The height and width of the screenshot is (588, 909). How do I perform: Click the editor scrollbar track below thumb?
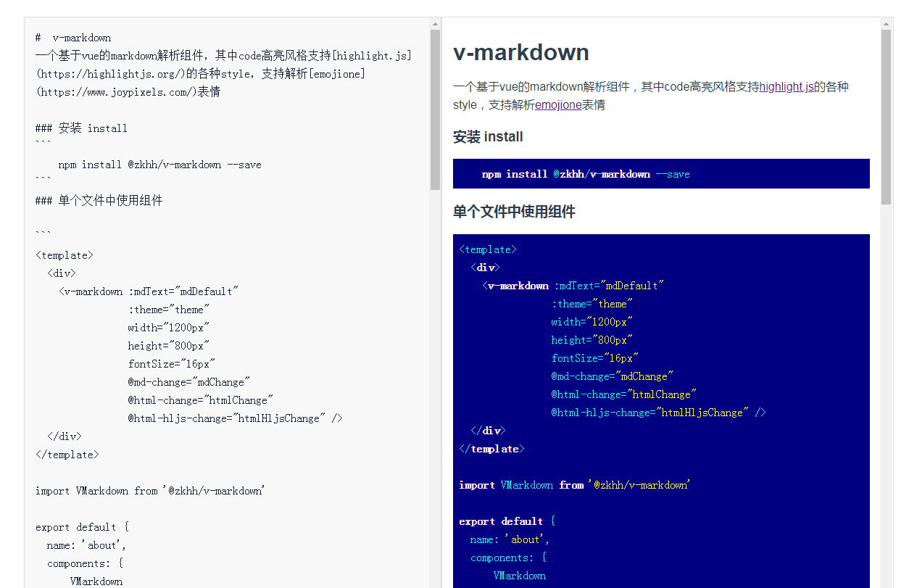[x=435, y=389]
